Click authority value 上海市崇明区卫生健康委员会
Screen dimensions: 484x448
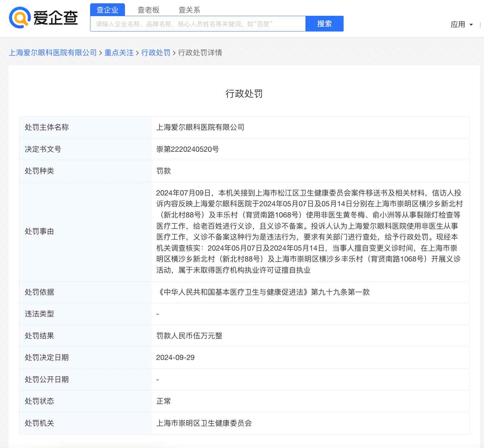pos(204,423)
